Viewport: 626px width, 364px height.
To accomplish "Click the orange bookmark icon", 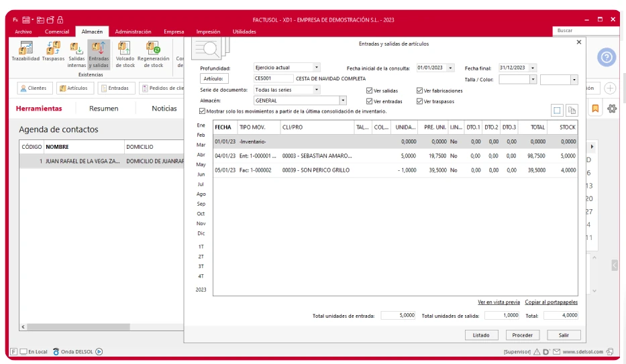I will click(x=595, y=108).
